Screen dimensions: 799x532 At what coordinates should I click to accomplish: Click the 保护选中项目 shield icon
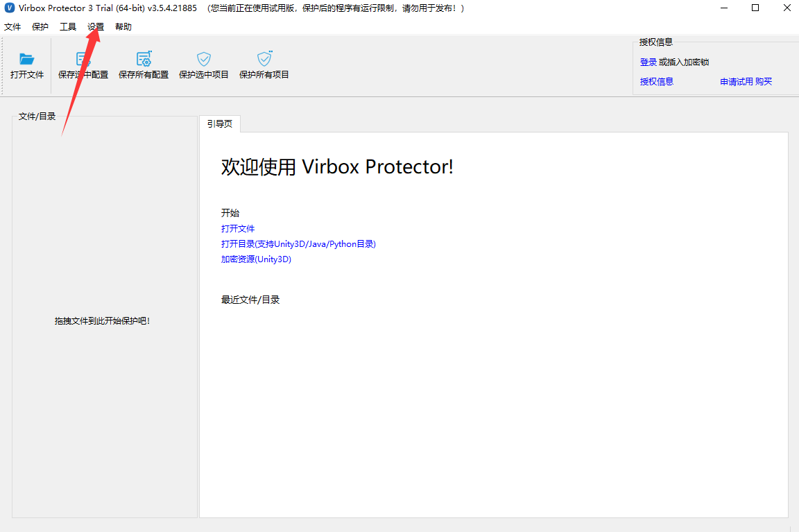pyautogui.click(x=204, y=59)
